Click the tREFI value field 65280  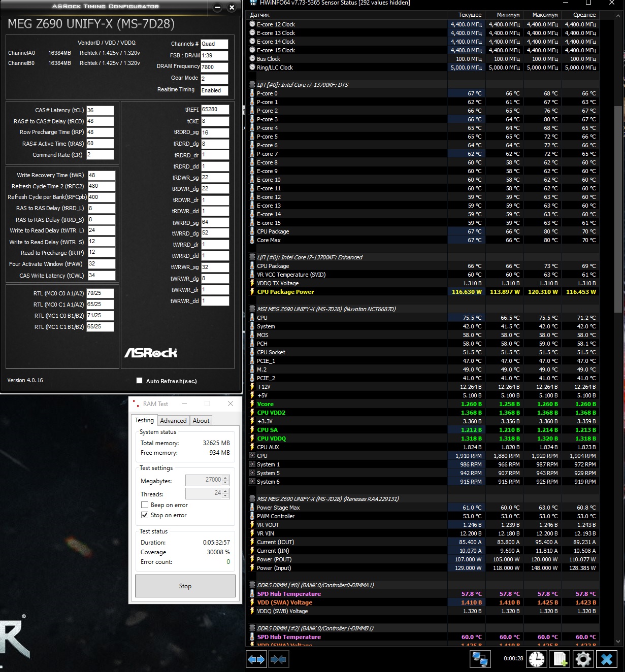pos(215,109)
